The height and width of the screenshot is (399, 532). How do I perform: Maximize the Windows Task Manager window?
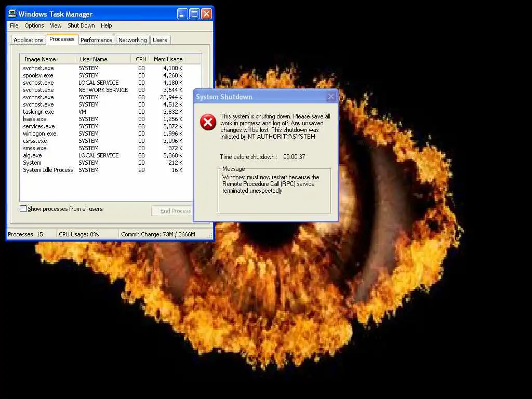click(194, 14)
